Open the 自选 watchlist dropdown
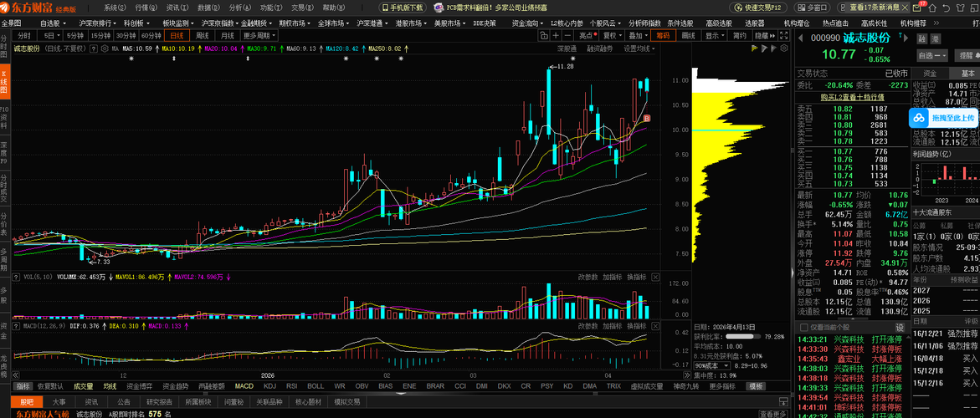 [x=932, y=55]
